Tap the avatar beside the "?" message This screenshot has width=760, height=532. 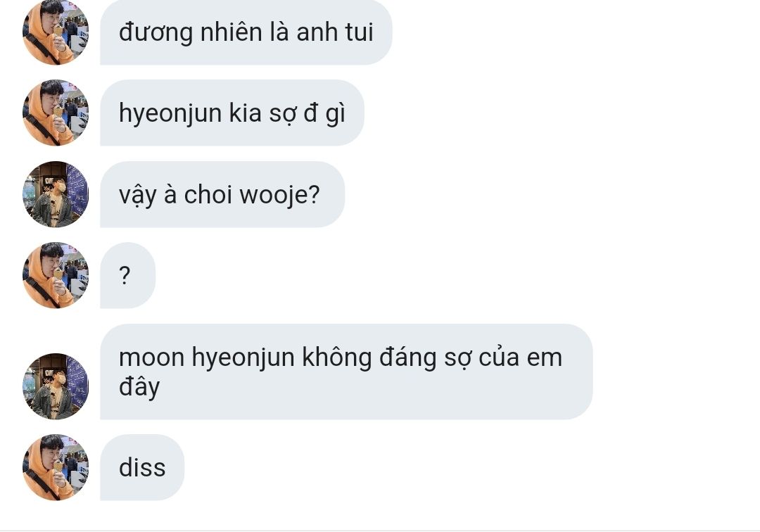coord(56,275)
